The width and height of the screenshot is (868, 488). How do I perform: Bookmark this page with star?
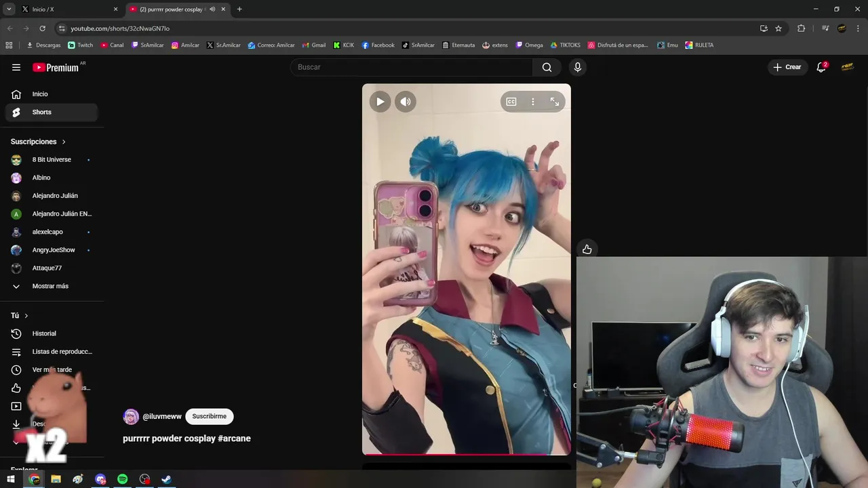click(x=778, y=28)
